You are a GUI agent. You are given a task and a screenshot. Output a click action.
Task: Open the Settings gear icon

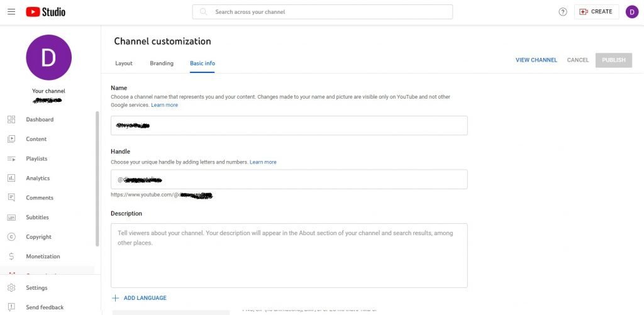click(x=11, y=288)
